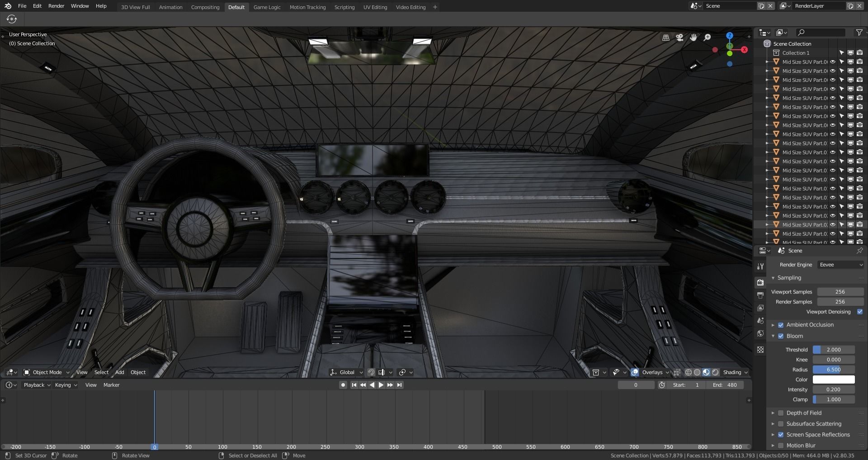The width and height of the screenshot is (868, 460).
Task: Toggle the overlays icon beside Overlays label
Action: click(x=635, y=372)
